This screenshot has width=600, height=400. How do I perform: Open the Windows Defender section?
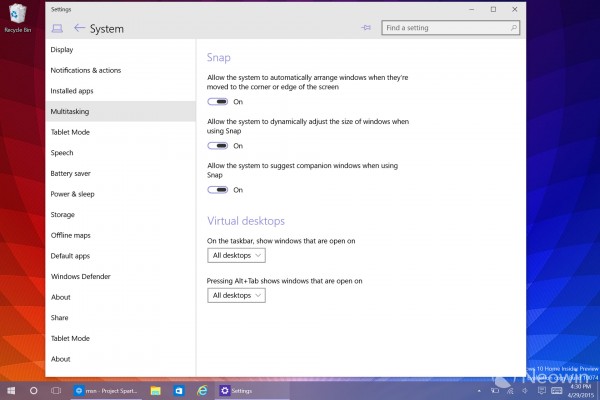[x=80, y=276]
